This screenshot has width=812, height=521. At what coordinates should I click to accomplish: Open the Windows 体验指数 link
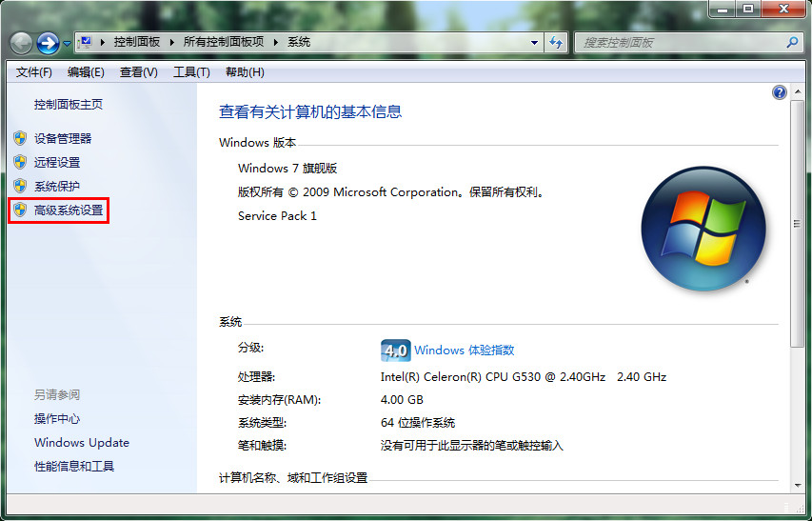(x=465, y=351)
